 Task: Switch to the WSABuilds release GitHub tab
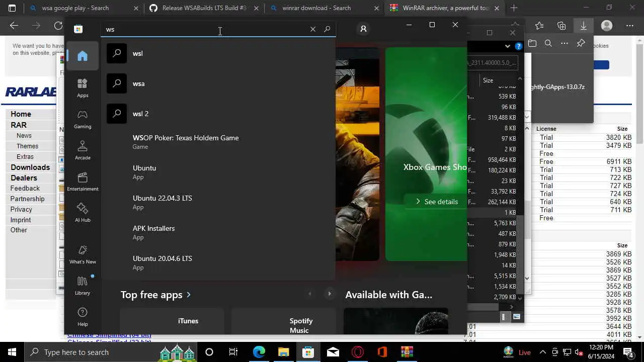204,8
